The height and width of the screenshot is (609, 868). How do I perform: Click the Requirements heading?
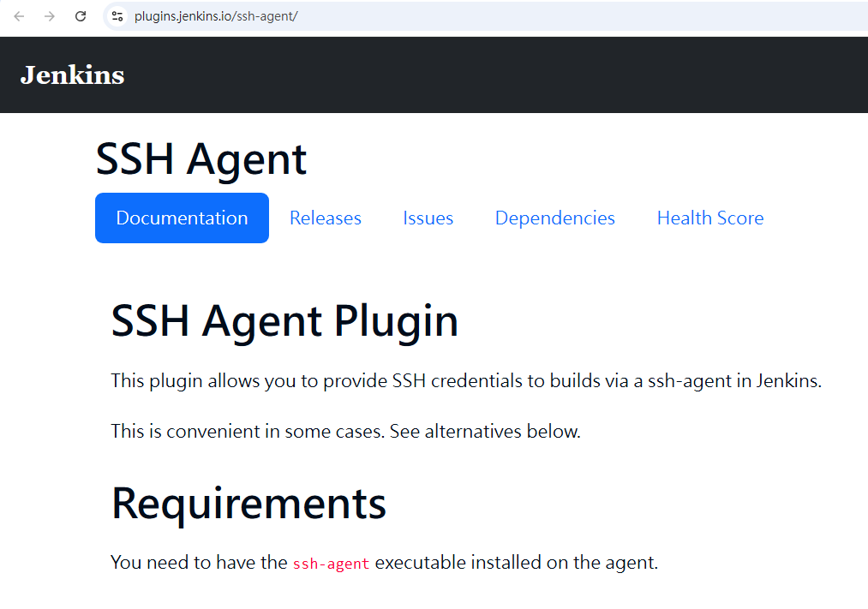click(x=248, y=504)
